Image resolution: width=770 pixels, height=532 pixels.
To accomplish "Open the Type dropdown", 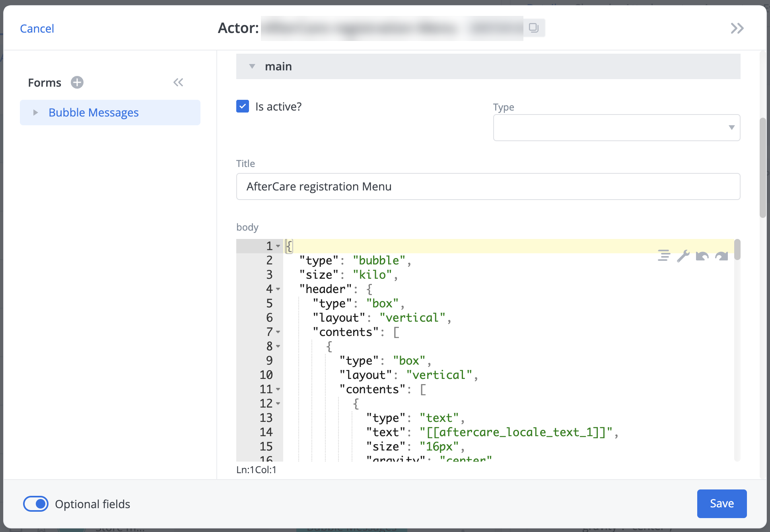I will tap(616, 128).
